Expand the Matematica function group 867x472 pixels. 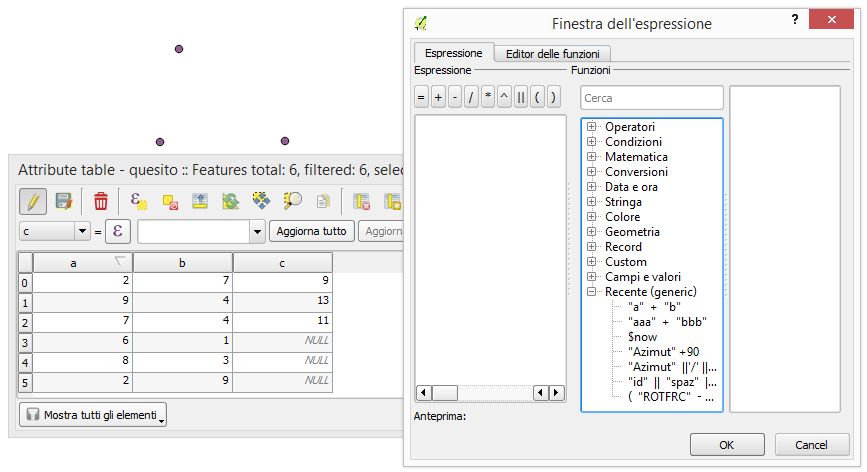(x=592, y=157)
